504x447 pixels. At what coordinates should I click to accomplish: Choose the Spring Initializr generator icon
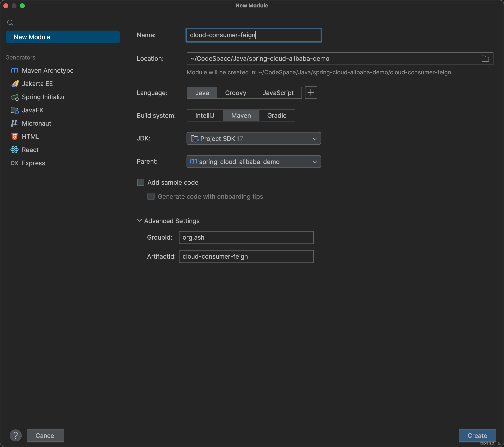coord(14,97)
